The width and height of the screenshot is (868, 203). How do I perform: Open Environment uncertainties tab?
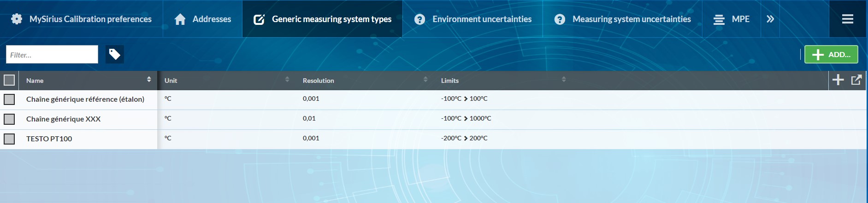pos(472,19)
